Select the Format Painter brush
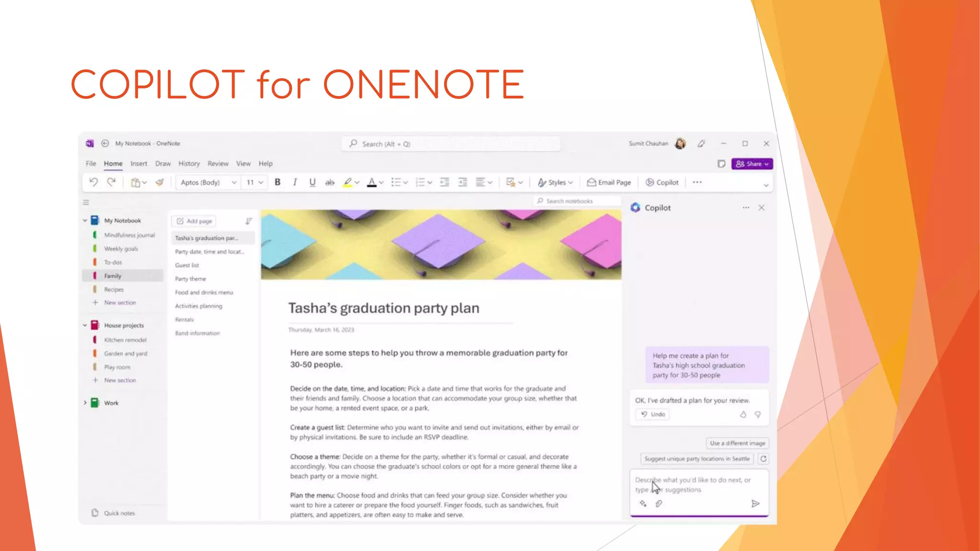The image size is (980, 551). (160, 182)
